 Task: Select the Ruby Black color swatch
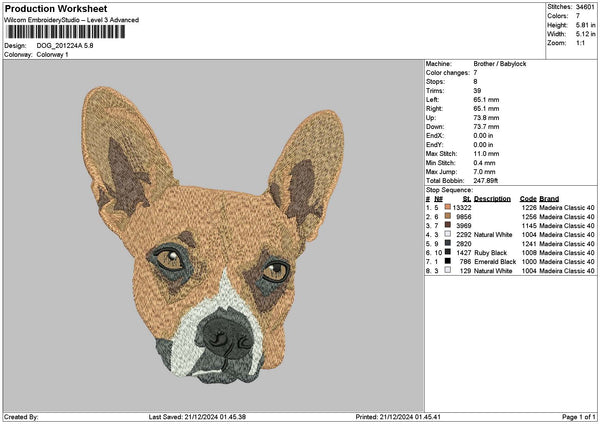(x=447, y=252)
